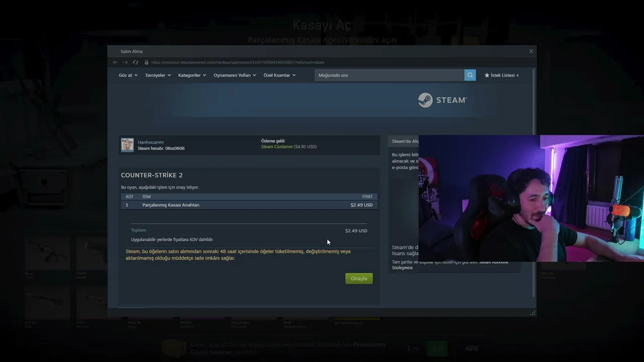
Task: Click the Satın Alma window title
Action: (x=131, y=51)
